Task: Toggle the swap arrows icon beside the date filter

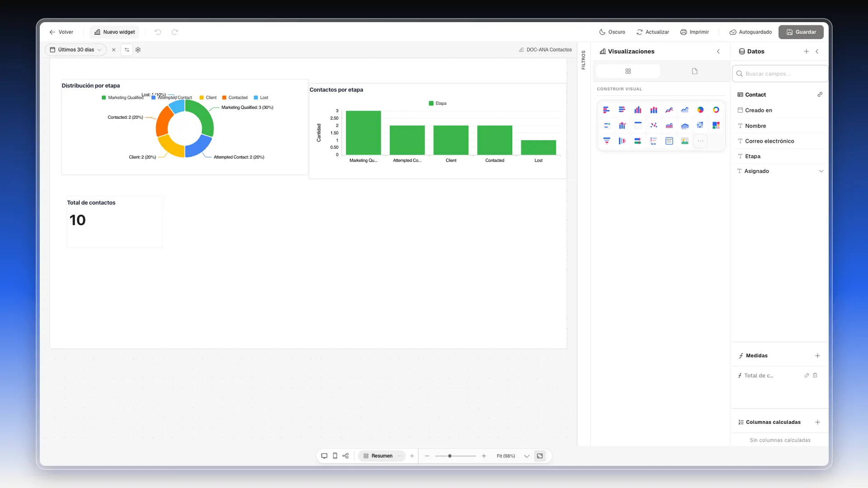Action: (127, 50)
